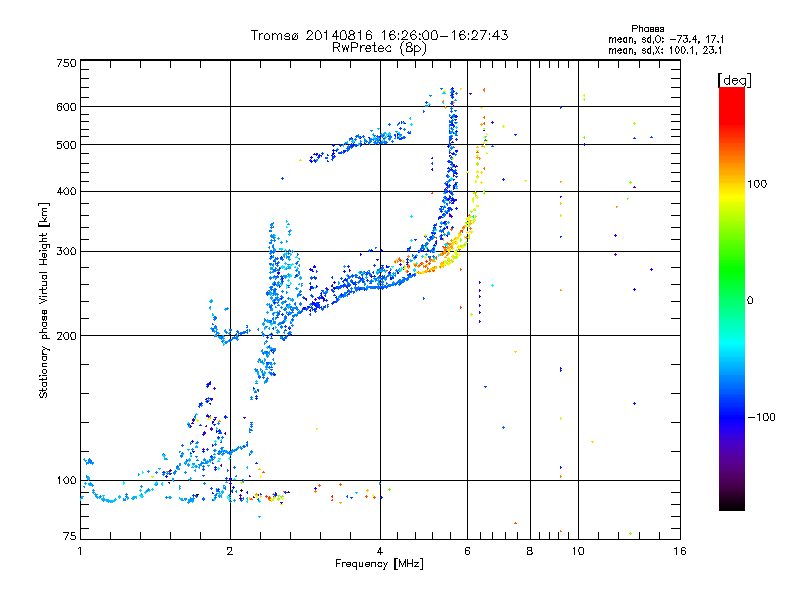The height and width of the screenshot is (600, 800).
Task: Click the x-axis tick label '2'
Action: click(x=230, y=551)
